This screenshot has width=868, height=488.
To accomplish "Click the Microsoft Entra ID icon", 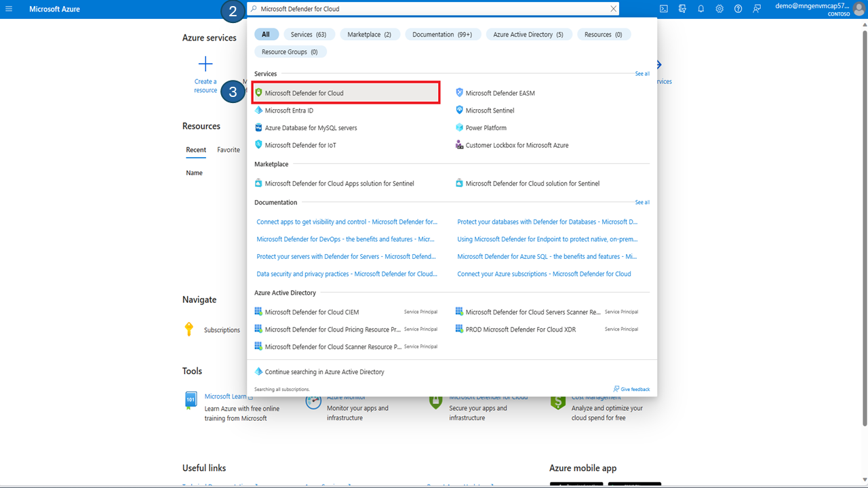I will (x=258, y=110).
